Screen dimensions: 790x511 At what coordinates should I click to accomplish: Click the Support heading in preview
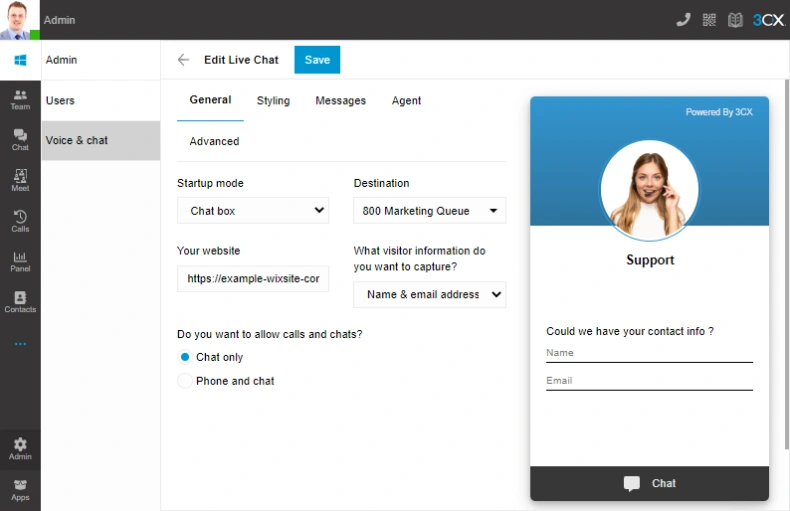click(650, 260)
